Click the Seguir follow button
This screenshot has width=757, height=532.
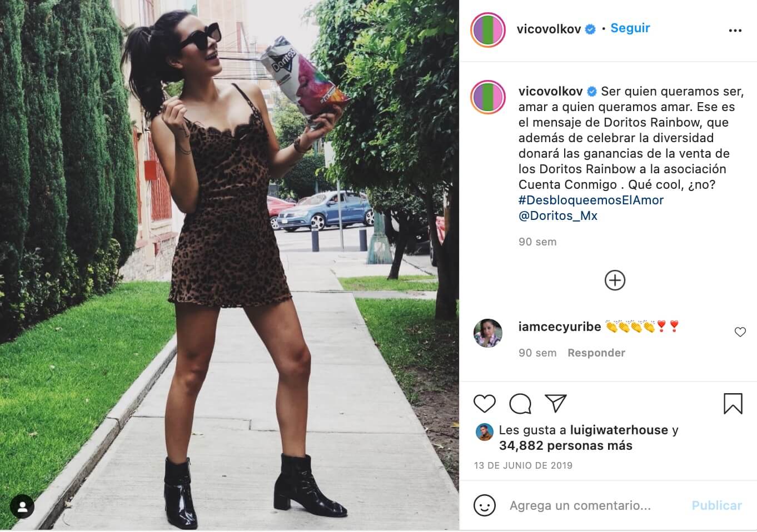coord(630,28)
